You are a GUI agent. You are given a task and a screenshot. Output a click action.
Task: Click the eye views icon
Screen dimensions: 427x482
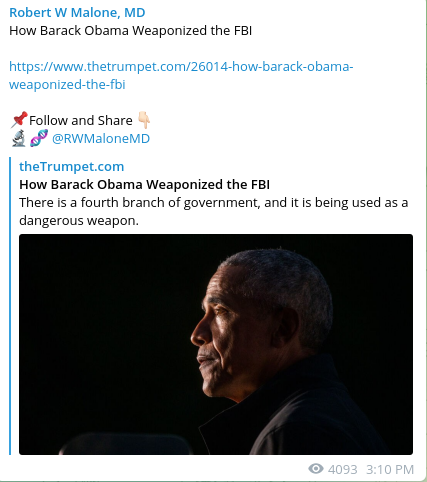tap(316, 469)
